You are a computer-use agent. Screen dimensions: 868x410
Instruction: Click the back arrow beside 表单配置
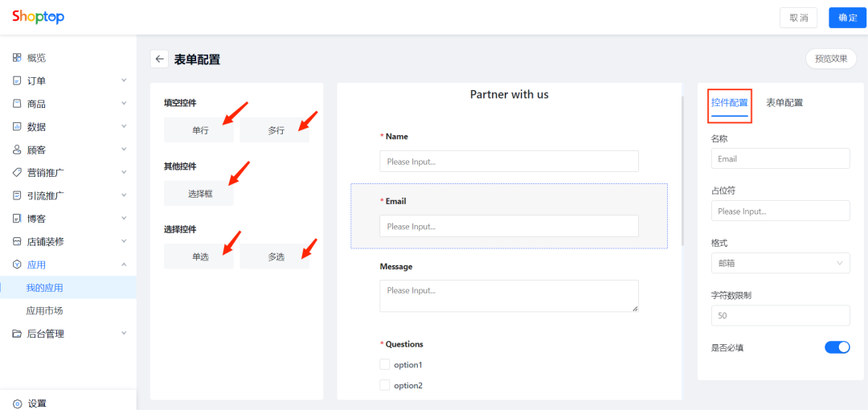pyautogui.click(x=159, y=59)
